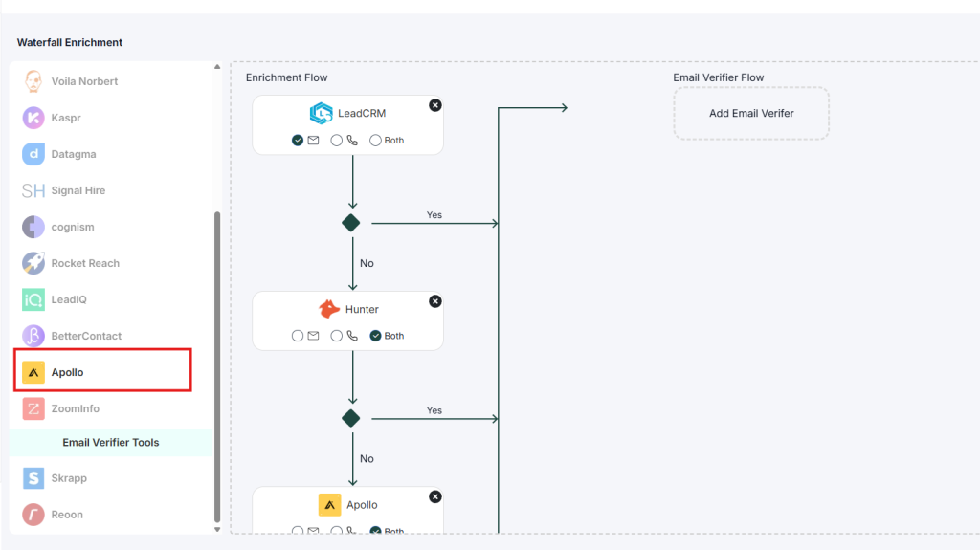This screenshot has height=550, width=980.
Task: Choose LeadIQ from the provider list
Action: pyautogui.click(x=69, y=299)
